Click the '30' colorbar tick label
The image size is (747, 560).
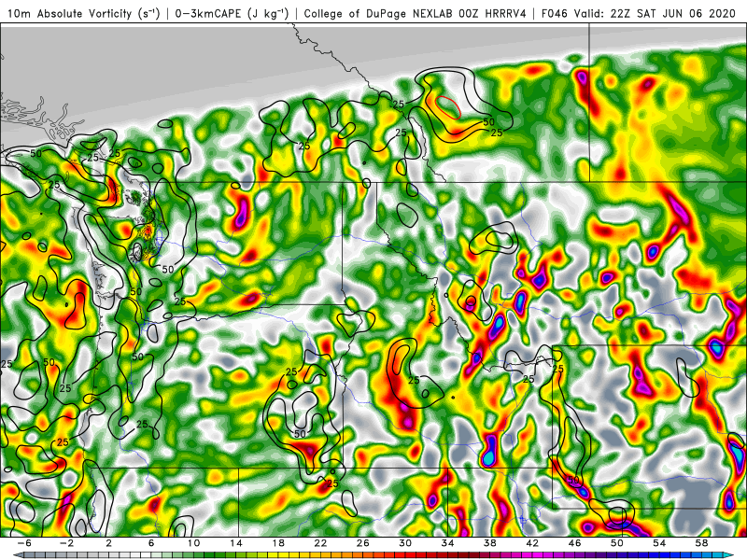tap(405, 543)
